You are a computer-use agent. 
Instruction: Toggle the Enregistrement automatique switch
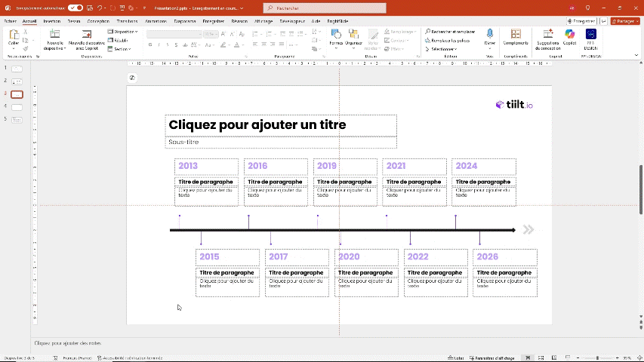(75, 8)
